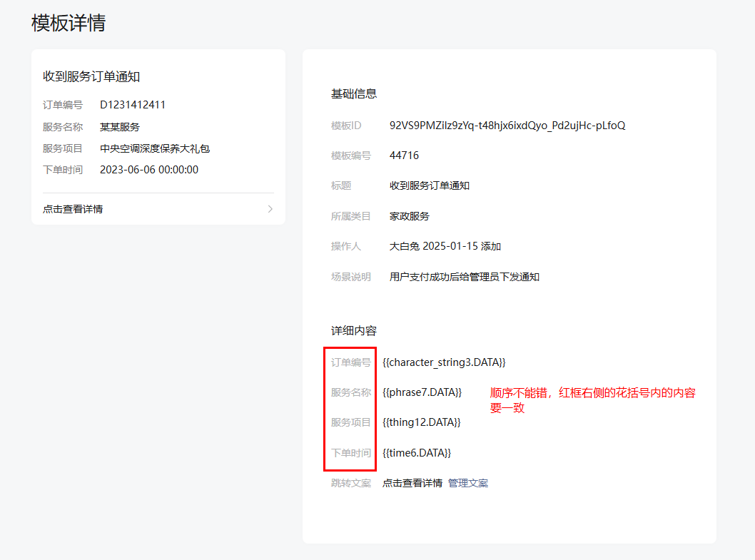Screen dimensions: 755x560
Task: Click 某某服务 in the preview card
Action: coord(120,127)
